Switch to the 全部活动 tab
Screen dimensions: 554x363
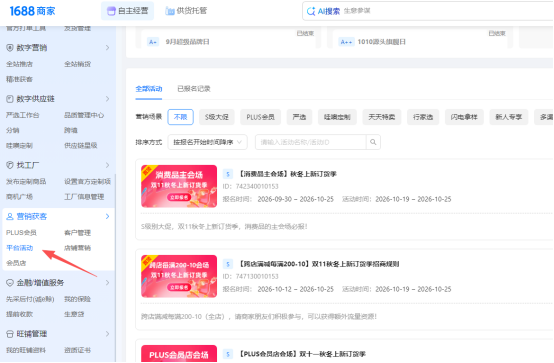pyautogui.click(x=149, y=89)
